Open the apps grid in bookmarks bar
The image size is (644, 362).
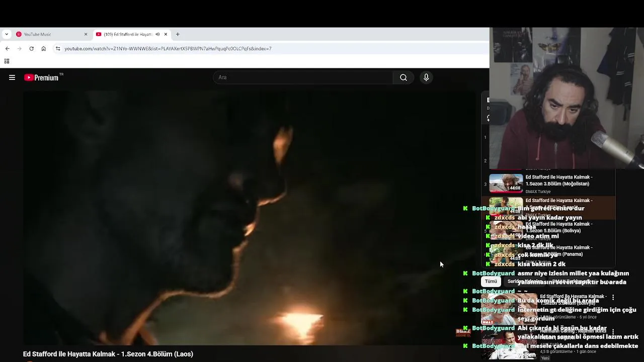(x=7, y=61)
